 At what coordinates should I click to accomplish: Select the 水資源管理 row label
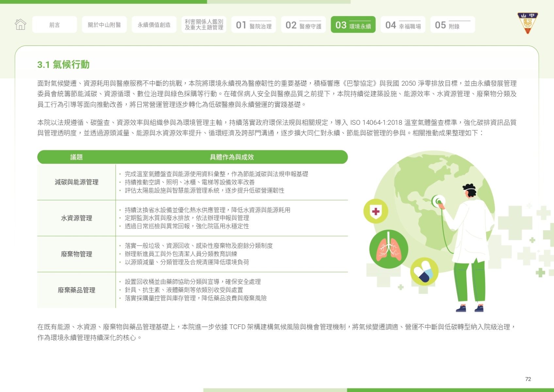[x=76, y=218]
